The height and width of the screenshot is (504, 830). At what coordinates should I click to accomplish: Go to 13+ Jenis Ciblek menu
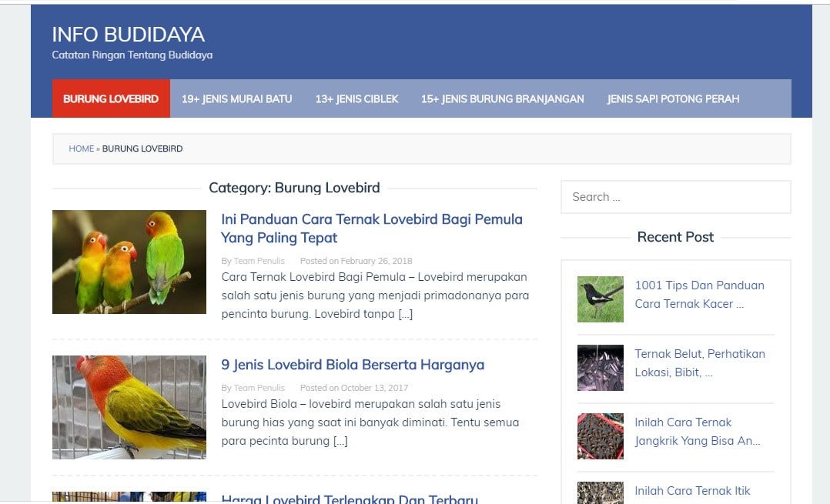[x=356, y=99]
